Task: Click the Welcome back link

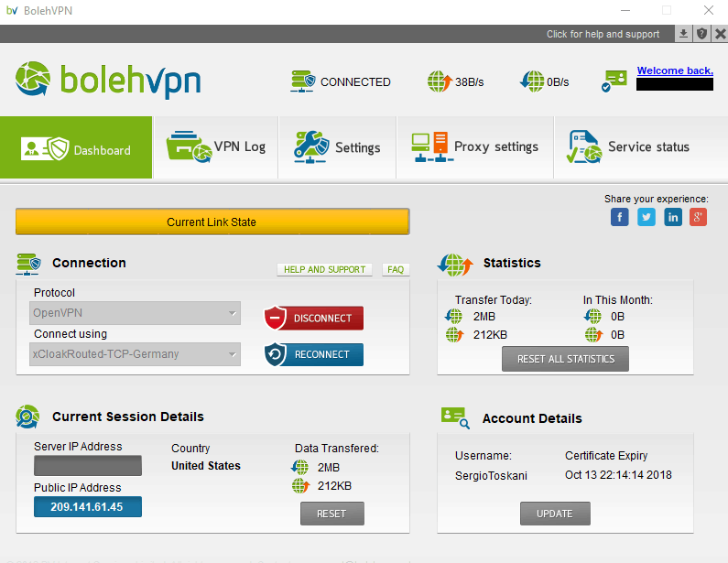Action: click(675, 70)
